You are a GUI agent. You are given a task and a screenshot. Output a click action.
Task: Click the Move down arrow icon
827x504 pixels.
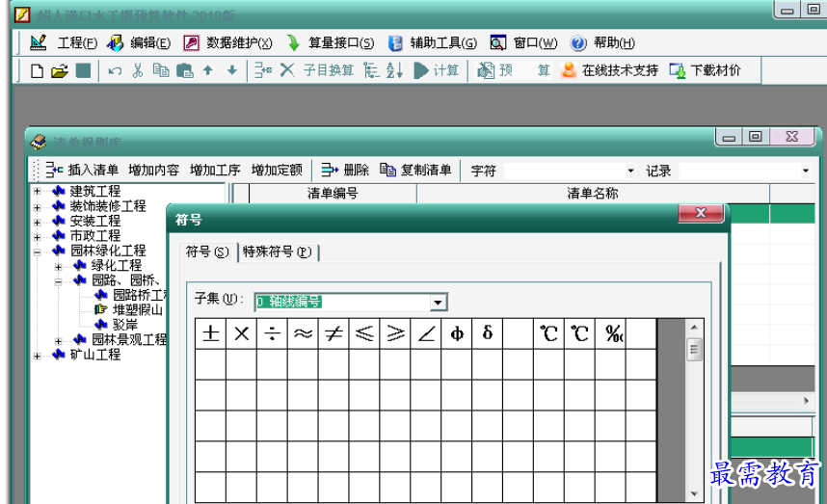tap(232, 70)
